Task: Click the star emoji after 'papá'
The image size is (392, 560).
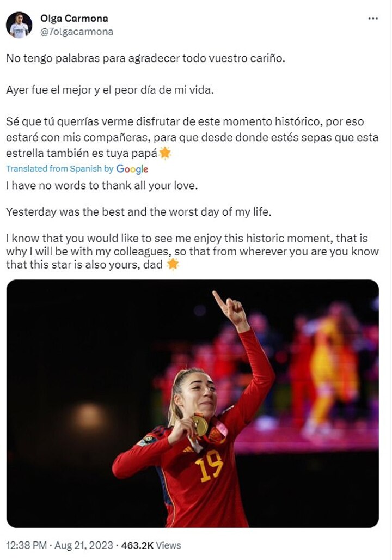Action: coord(165,153)
